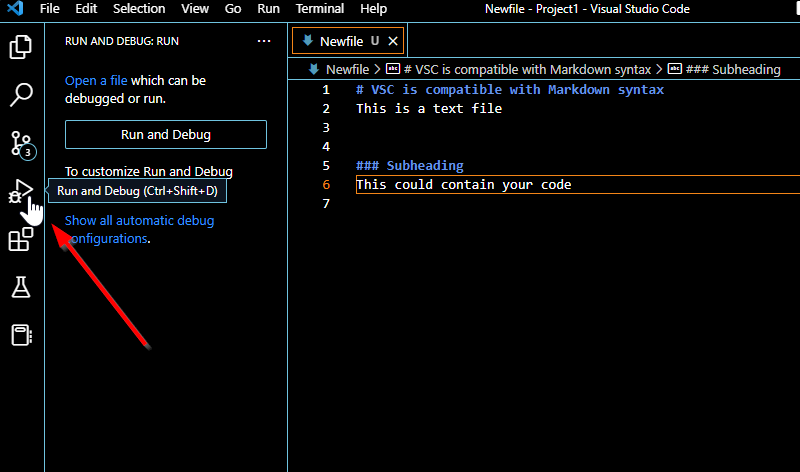Click the Run and Debug button
This screenshot has height=472, width=800.
166,135
